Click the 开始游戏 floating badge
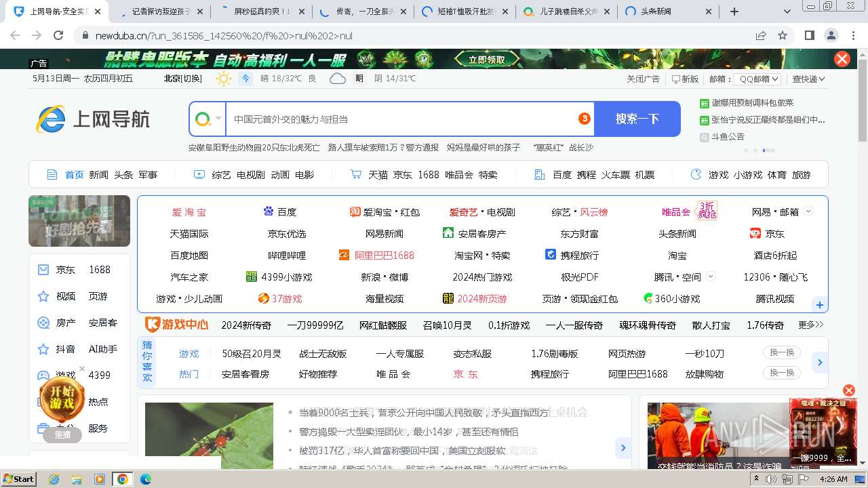The height and width of the screenshot is (488, 868). [62, 399]
